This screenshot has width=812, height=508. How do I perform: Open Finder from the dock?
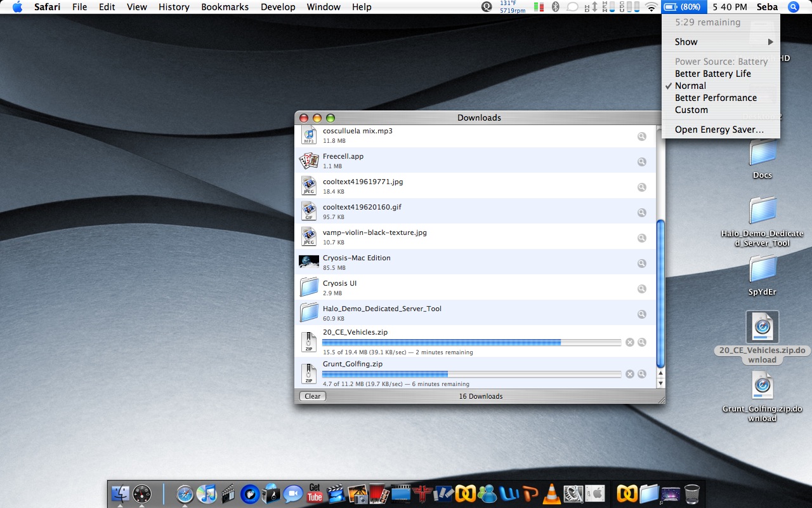(120, 493)
